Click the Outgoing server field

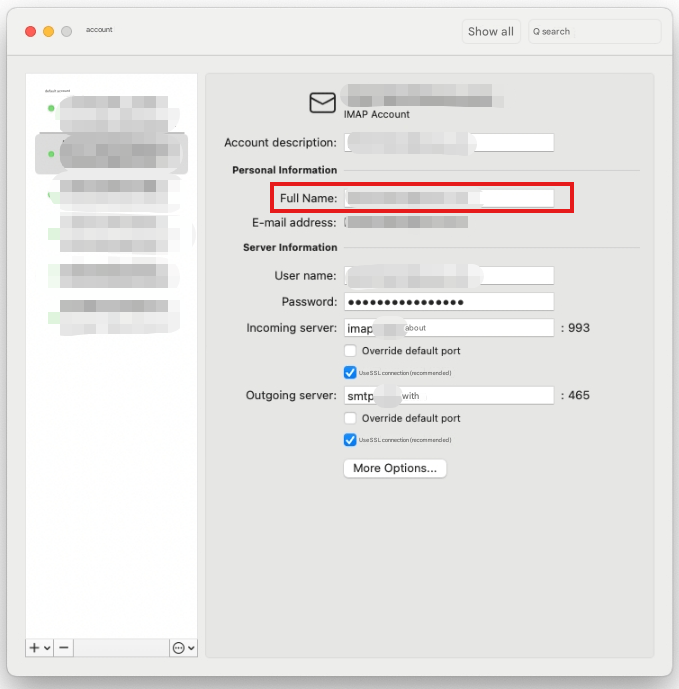(449, 395)
